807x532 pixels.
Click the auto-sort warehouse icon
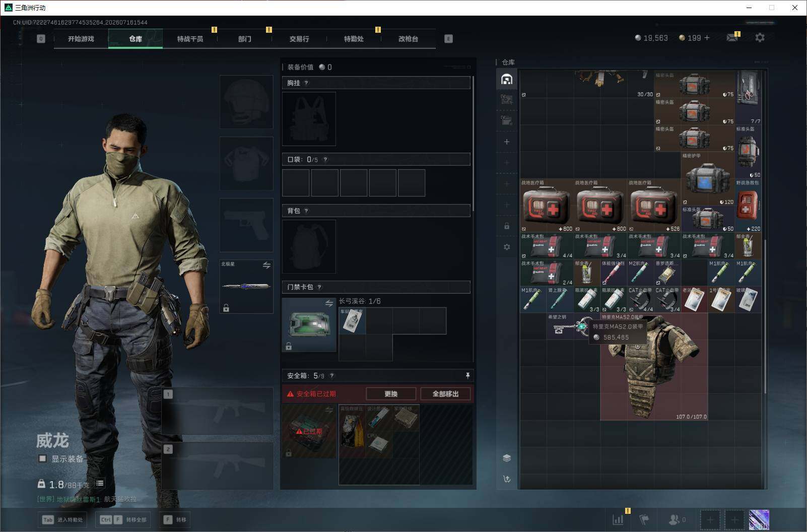[x=507, y=479]
